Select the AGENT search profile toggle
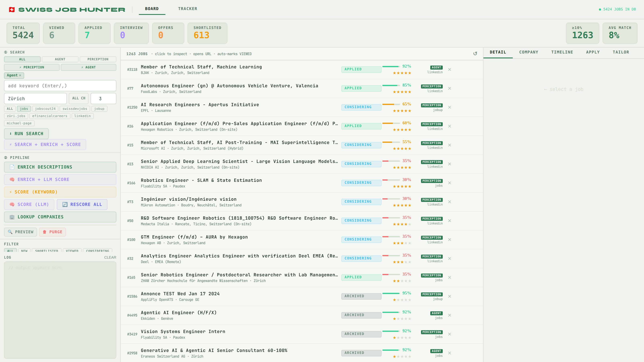The width and height of the screenshot is (644, 362). click(60, 59)
